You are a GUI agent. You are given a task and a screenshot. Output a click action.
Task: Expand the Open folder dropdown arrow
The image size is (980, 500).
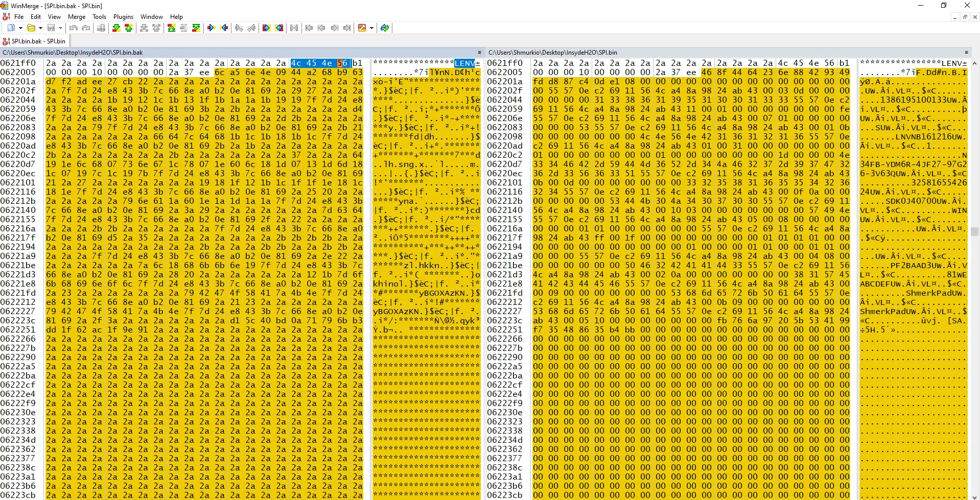coord(40,28)
